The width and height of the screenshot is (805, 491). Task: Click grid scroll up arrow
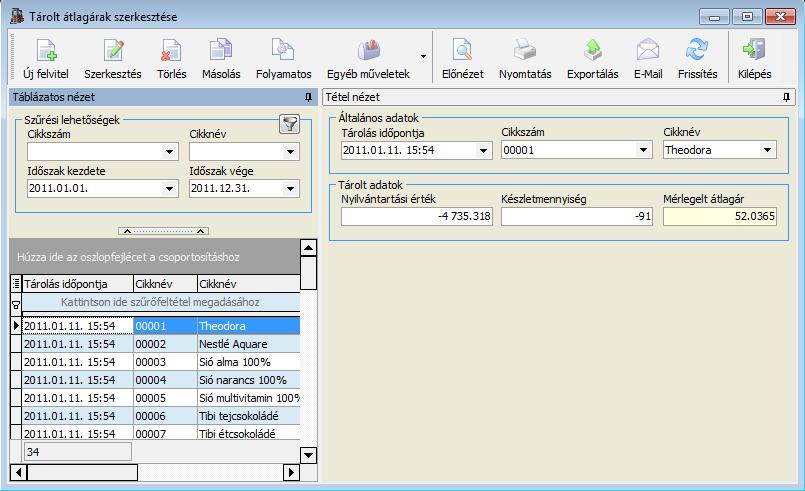(x=308, y=248)
